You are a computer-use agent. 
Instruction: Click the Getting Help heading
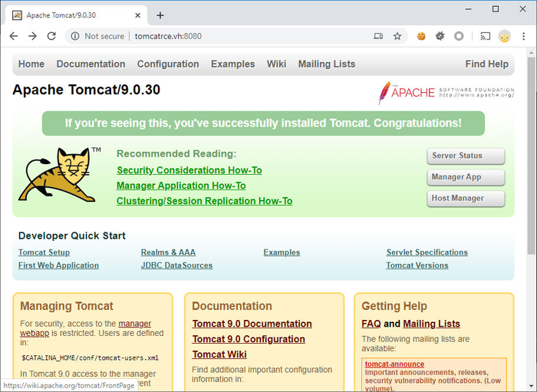click(x=394, y=306)
